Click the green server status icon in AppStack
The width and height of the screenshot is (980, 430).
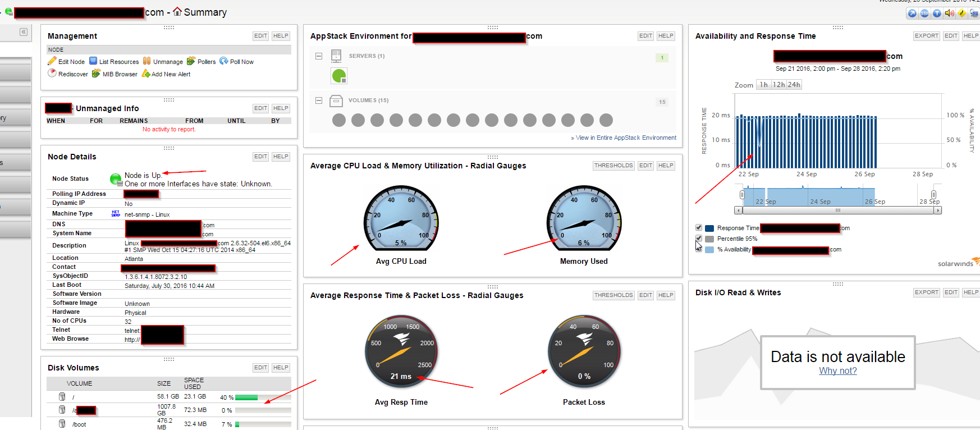[x=339, y=75]
